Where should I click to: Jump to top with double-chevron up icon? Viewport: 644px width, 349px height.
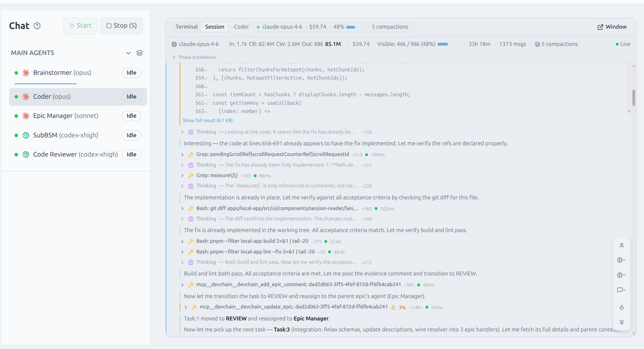[621, 245]
